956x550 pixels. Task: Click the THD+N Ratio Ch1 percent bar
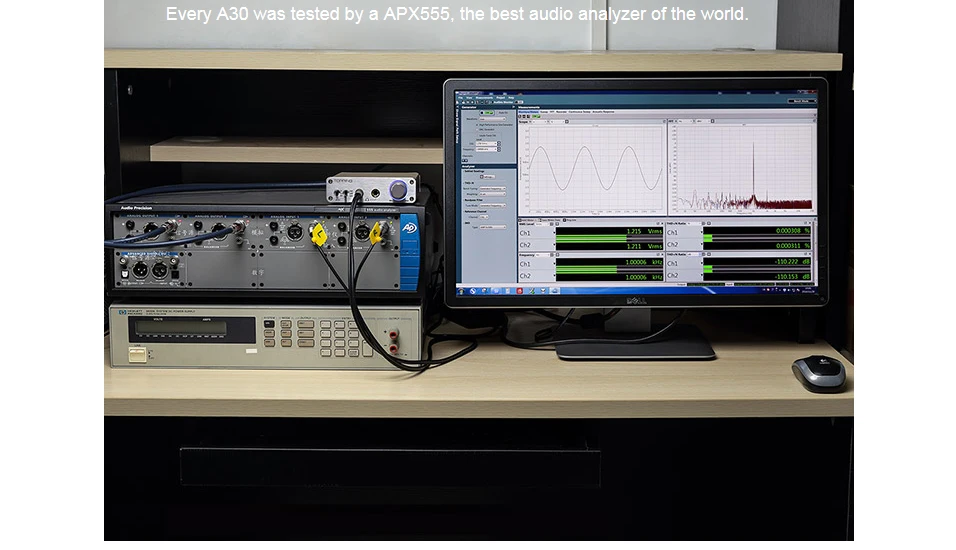757,236
